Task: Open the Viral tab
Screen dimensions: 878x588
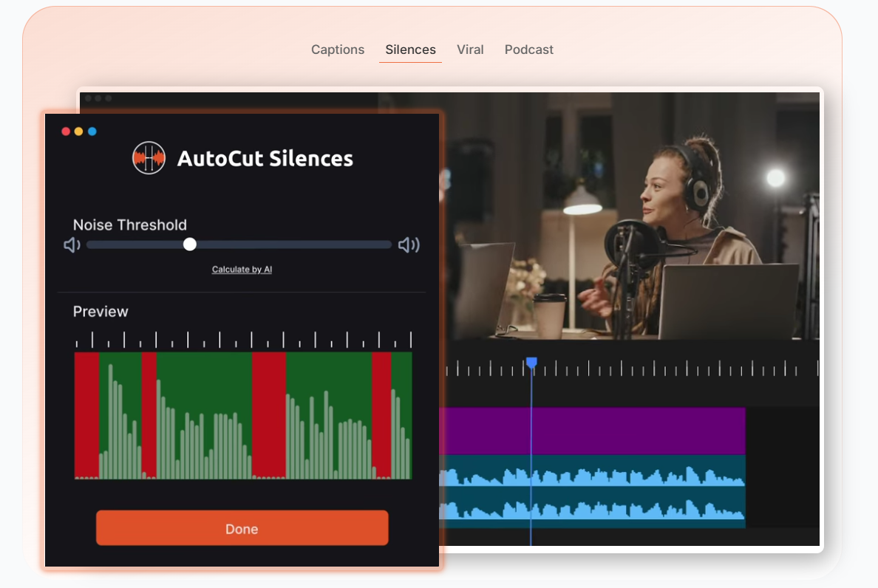Action: (470, 49)
